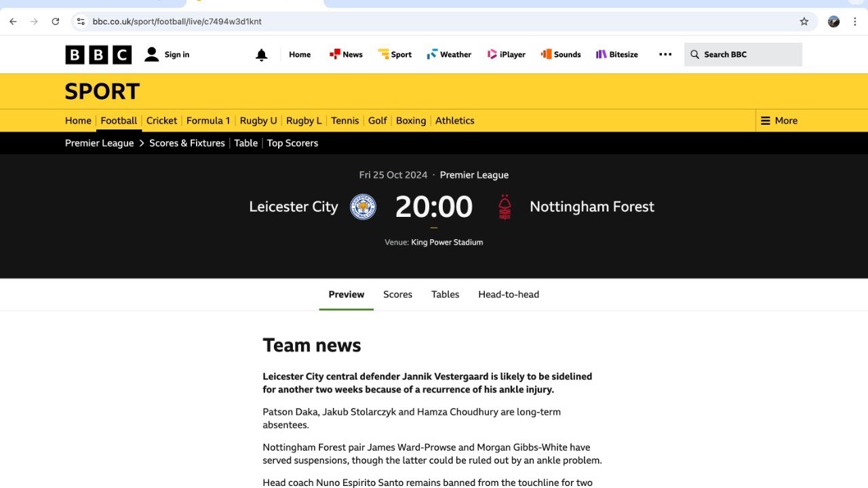Screen dimensions: 868x488
Task: Open notifications bell icon
Action: pyautogui.click(x=261, y=55)
